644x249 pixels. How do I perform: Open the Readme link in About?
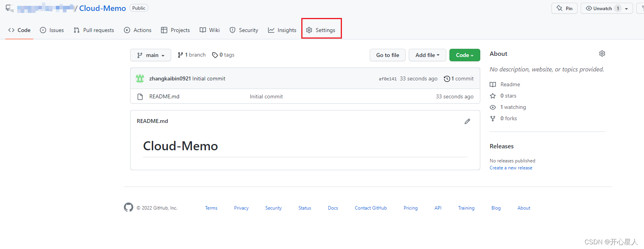pos(510,84)
